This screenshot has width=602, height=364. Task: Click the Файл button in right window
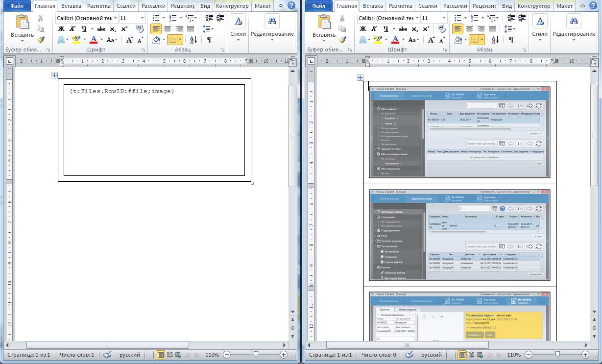click(x=318, y=6)
